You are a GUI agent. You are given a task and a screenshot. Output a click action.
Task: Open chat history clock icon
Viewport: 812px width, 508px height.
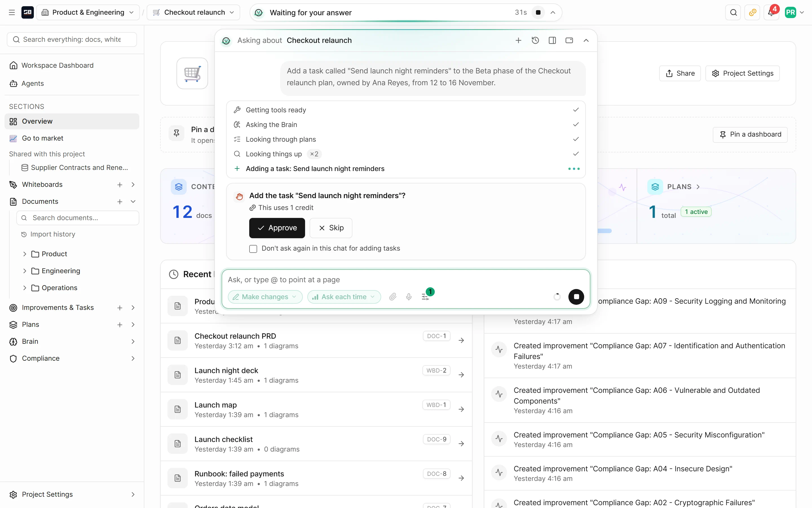tap(535, 40)
